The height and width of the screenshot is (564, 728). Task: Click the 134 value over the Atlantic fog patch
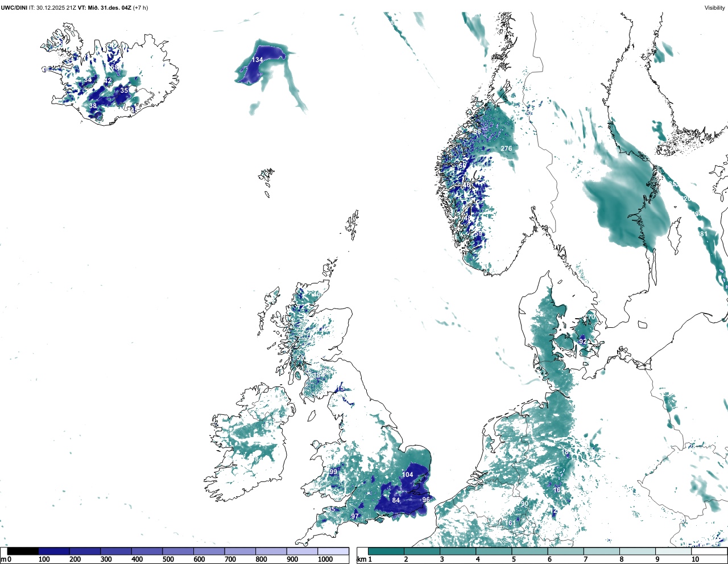258,60
